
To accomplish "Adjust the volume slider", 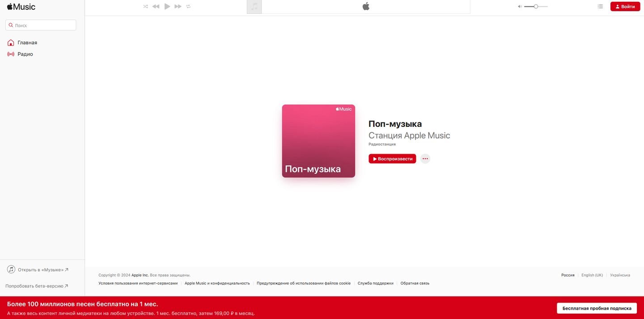I will point(536,6).
